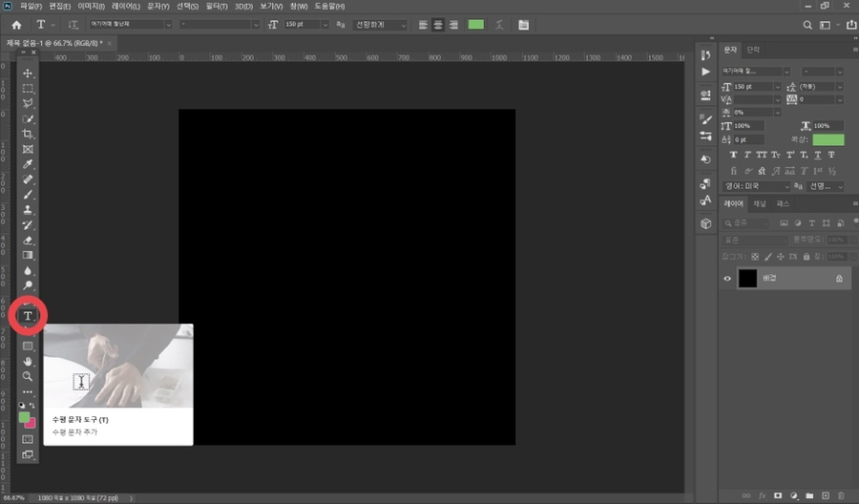The height and width of the screenshot is (504, 859).
Task: Open Character panel font size 150 pt dropdown
Action: tap(777, 87)
